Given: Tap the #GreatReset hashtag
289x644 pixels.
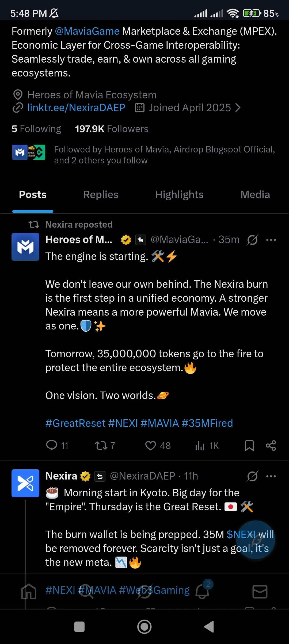Looking at the screenshot, I should pos(75,423).
